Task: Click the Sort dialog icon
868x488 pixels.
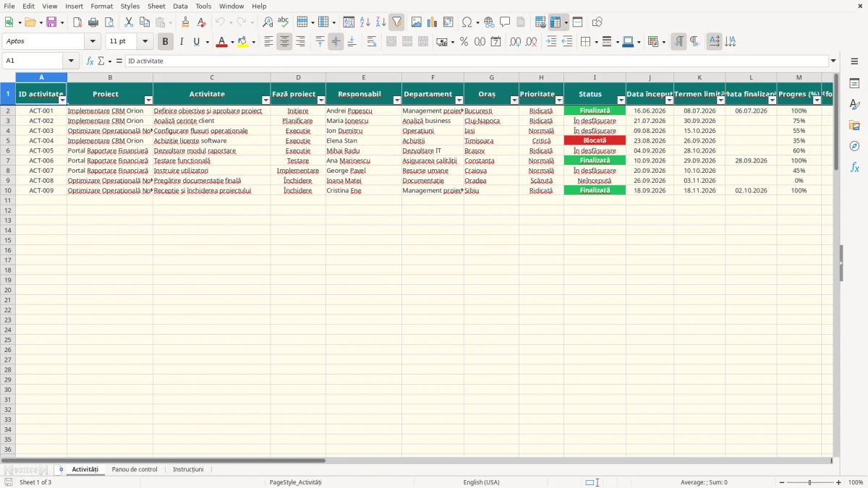Action: pos(349,22)
